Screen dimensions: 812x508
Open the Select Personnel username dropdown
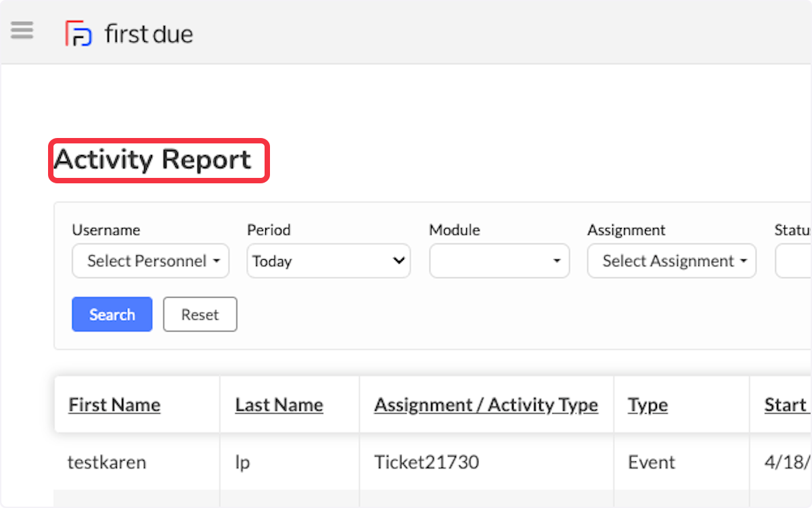pyautogui.click(x=150, y=261)
